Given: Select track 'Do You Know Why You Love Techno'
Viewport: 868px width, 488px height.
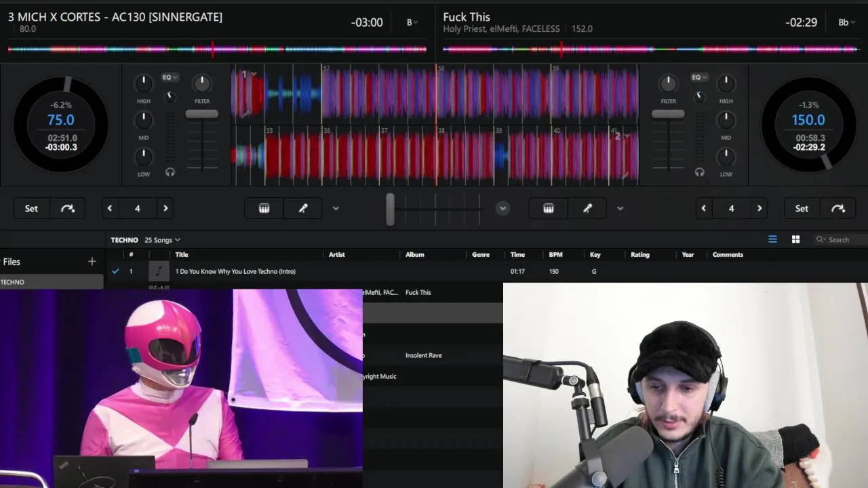Looking at the screenshot, I should pyautogui.click(x=235, y=271).
